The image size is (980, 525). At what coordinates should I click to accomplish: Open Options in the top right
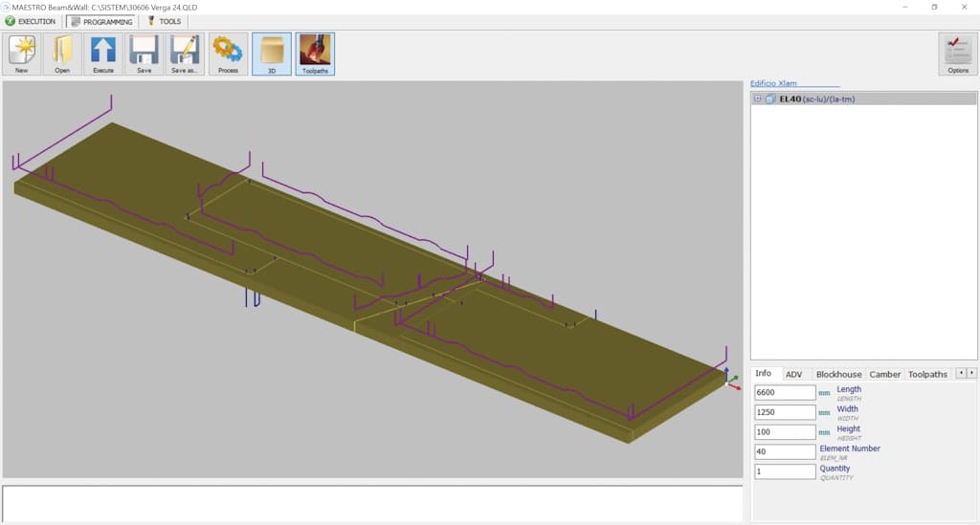tap(957, 54)
